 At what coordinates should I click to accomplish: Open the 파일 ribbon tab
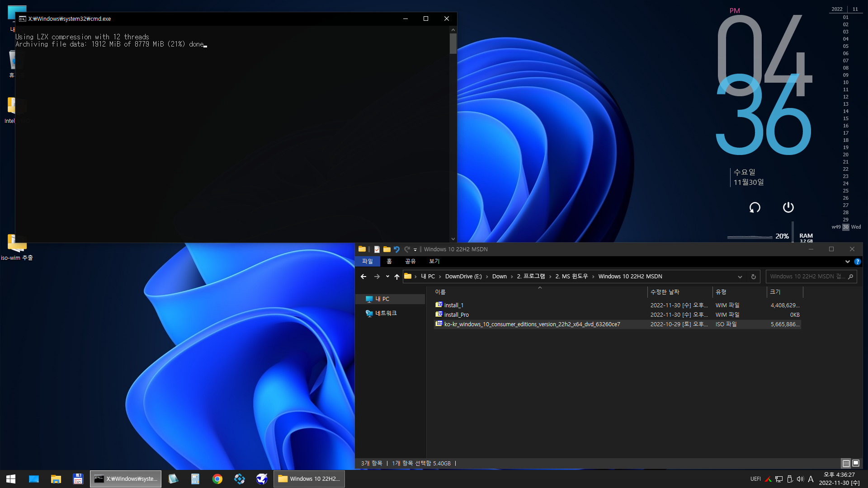coord(368,261)
